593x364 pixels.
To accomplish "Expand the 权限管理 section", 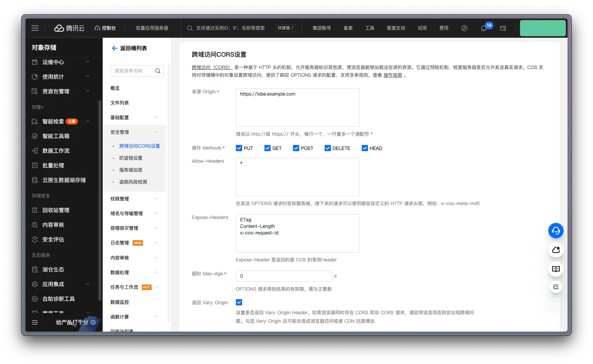I will click(x=120, y=199).
